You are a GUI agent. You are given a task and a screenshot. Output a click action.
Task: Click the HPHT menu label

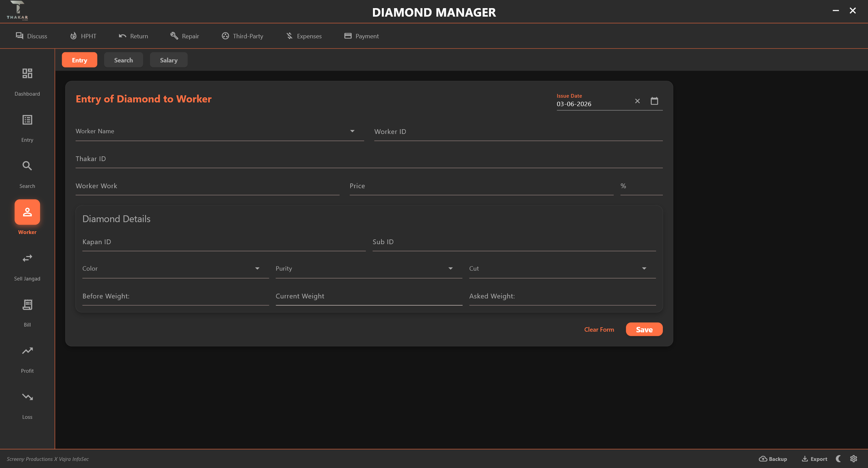[88, 36]
